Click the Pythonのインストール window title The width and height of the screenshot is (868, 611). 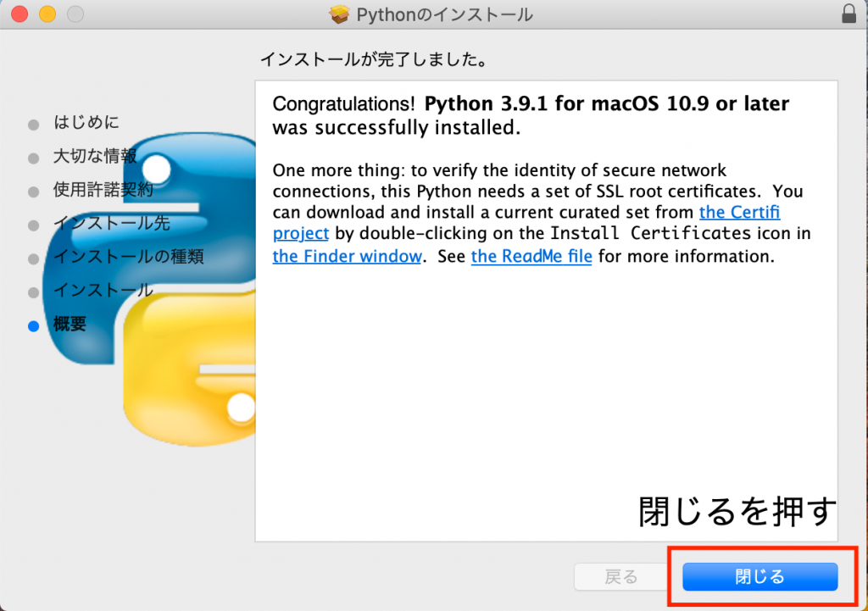point(444,14)
